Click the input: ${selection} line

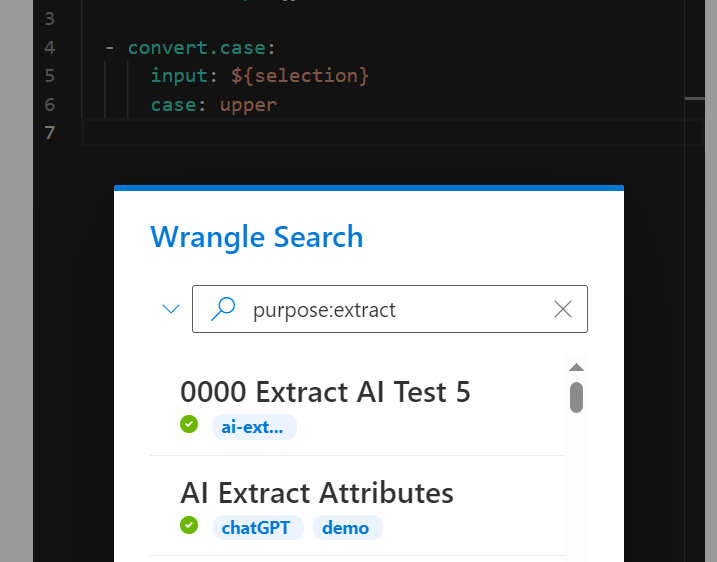pos(259,76)
